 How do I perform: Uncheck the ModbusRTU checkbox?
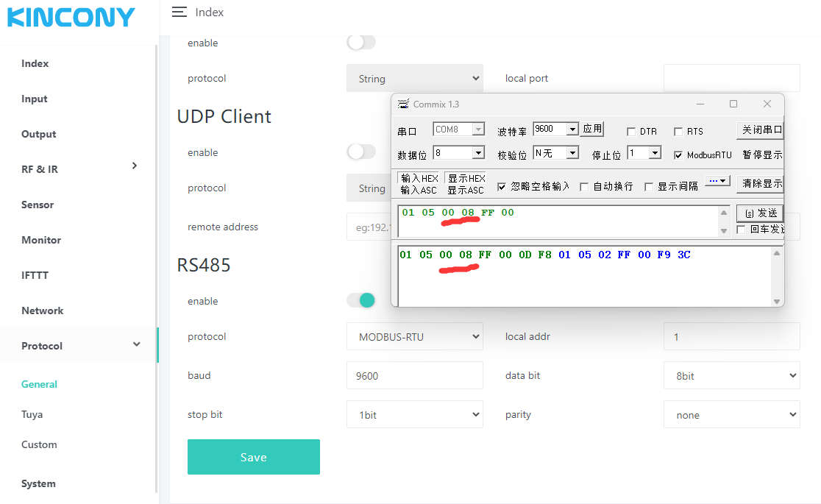click(x=678, y=155)
